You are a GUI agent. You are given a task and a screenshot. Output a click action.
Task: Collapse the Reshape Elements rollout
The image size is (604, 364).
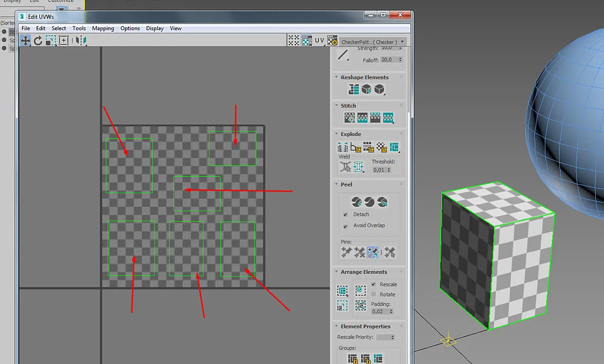point(337,77)
